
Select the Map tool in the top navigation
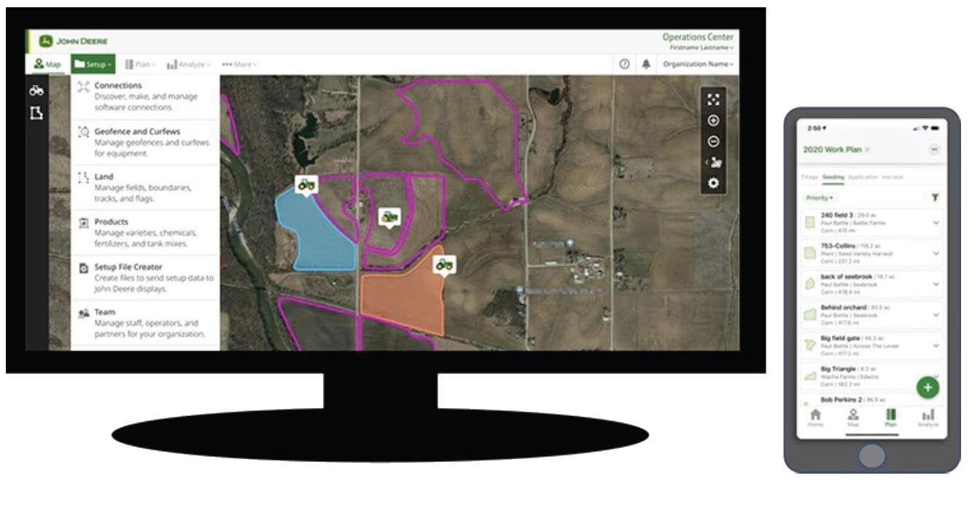tap(48, 63)
